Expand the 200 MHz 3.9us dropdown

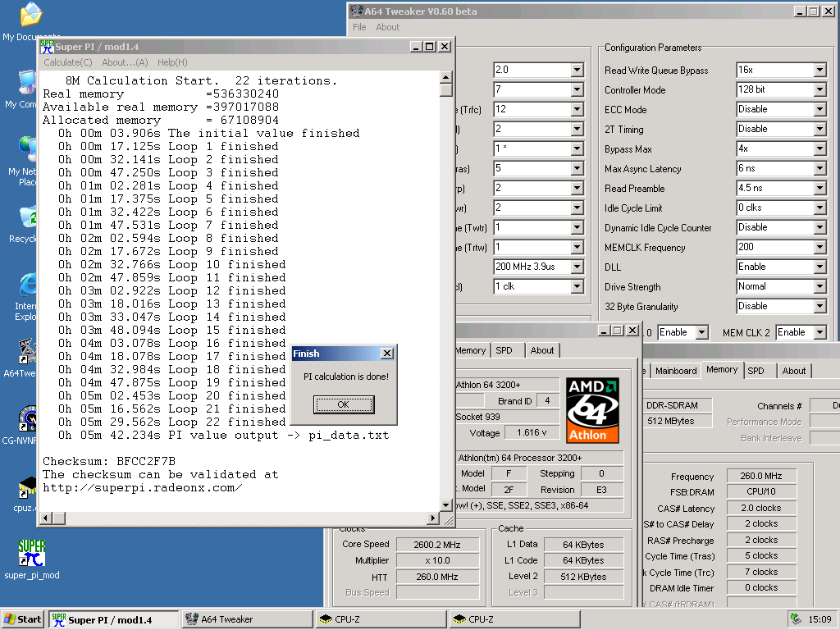tap(577, 267)
